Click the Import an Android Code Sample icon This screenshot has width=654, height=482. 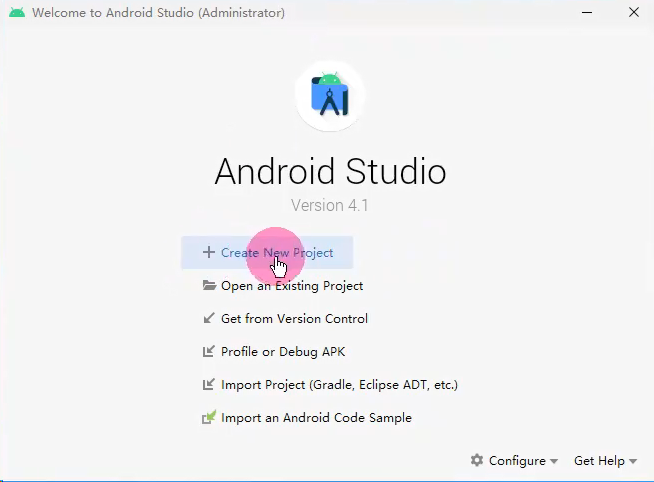[209, 417]
